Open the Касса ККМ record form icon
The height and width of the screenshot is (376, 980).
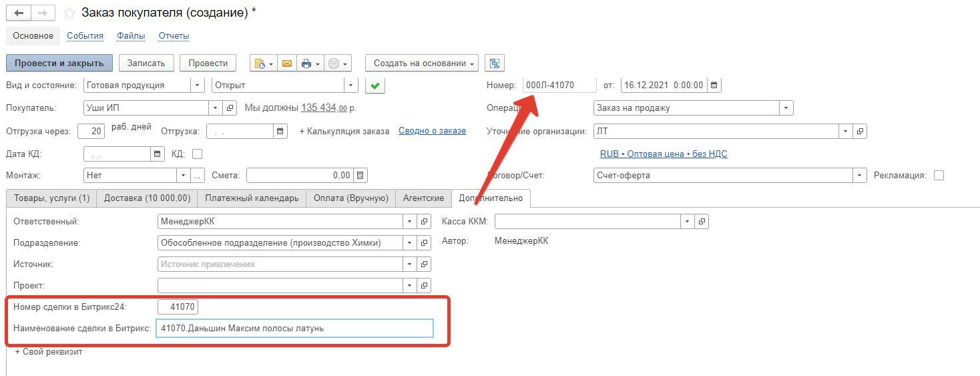(701, 222)
